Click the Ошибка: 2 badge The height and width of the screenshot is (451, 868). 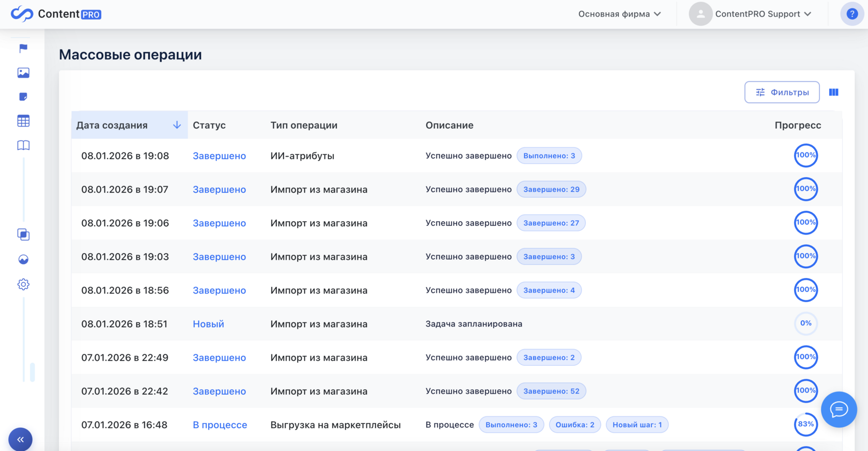click(x=575, y=425)
